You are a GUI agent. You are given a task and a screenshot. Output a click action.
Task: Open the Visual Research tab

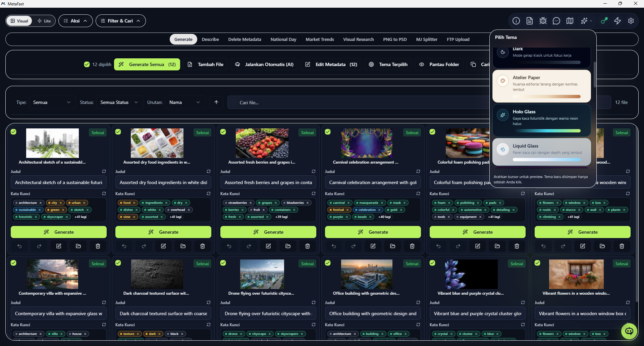click(x=358, y=39)
